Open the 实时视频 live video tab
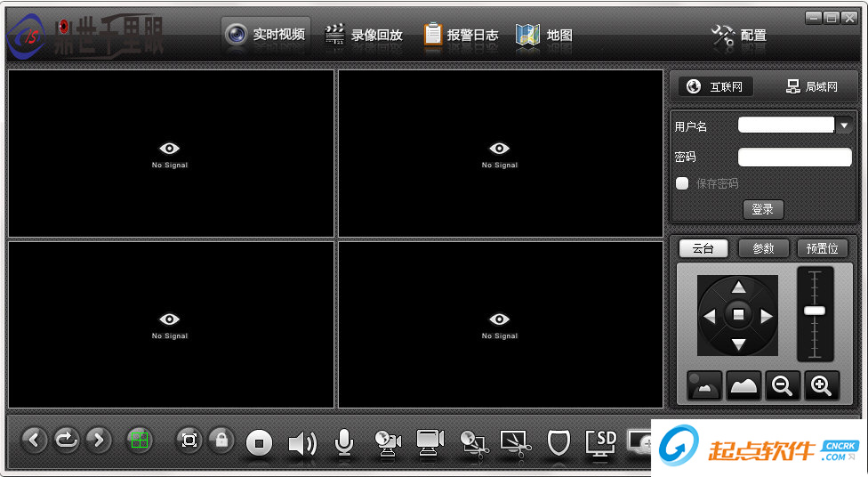This screenshot has height=477, width=868. click(x=266, y=35)
